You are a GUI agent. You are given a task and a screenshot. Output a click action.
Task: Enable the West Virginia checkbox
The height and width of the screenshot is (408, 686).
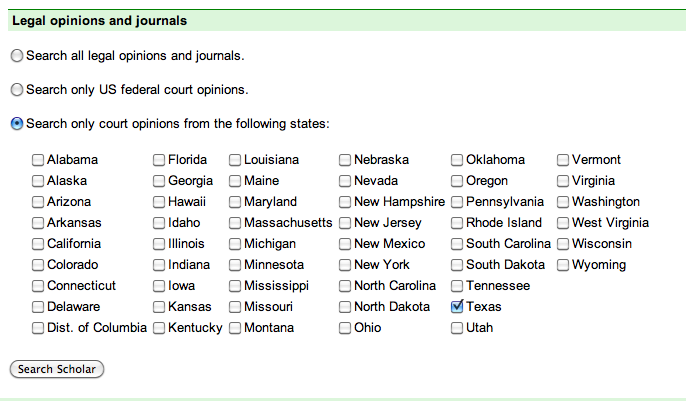pyautogui.click(x=563, y=223)
